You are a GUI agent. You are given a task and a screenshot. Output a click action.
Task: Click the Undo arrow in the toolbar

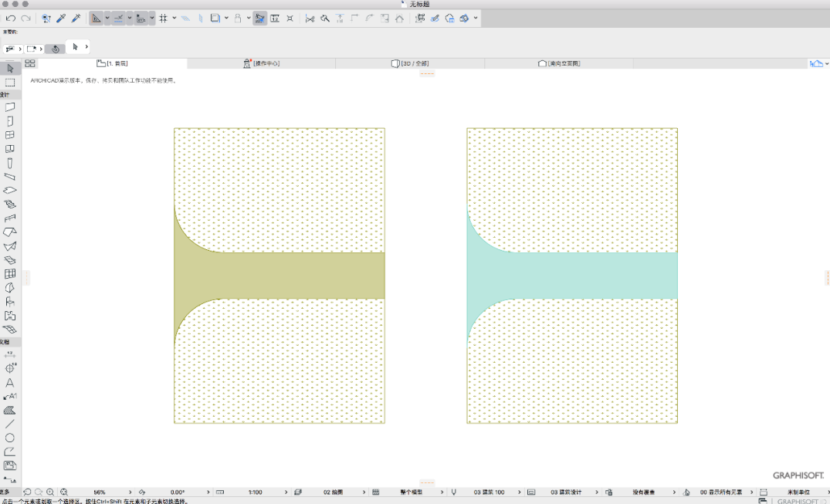point(11,19)
